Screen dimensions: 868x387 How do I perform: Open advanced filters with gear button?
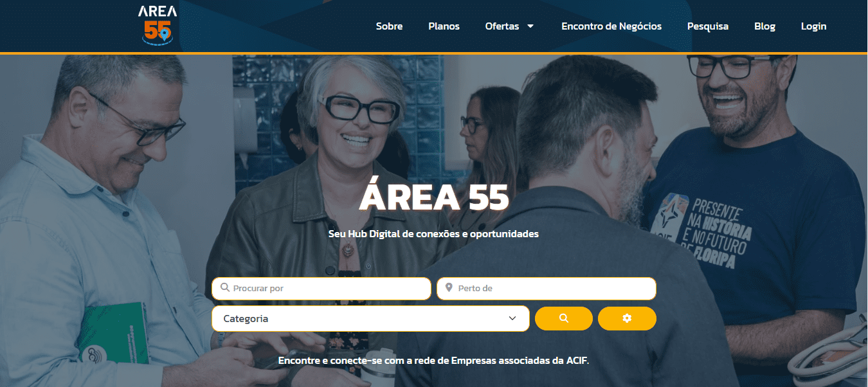pyautogui.click(x=627, y=318)
